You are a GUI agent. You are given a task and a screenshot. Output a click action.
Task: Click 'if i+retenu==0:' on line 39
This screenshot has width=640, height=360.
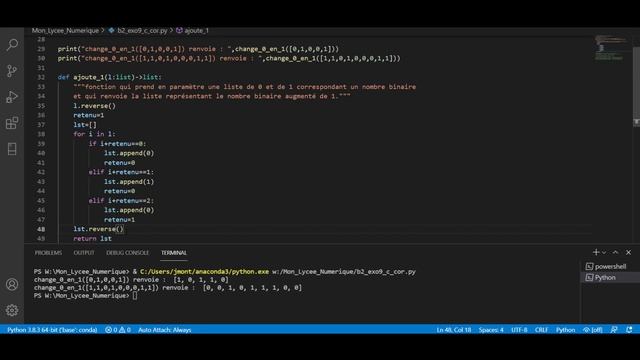click(117, 144)
